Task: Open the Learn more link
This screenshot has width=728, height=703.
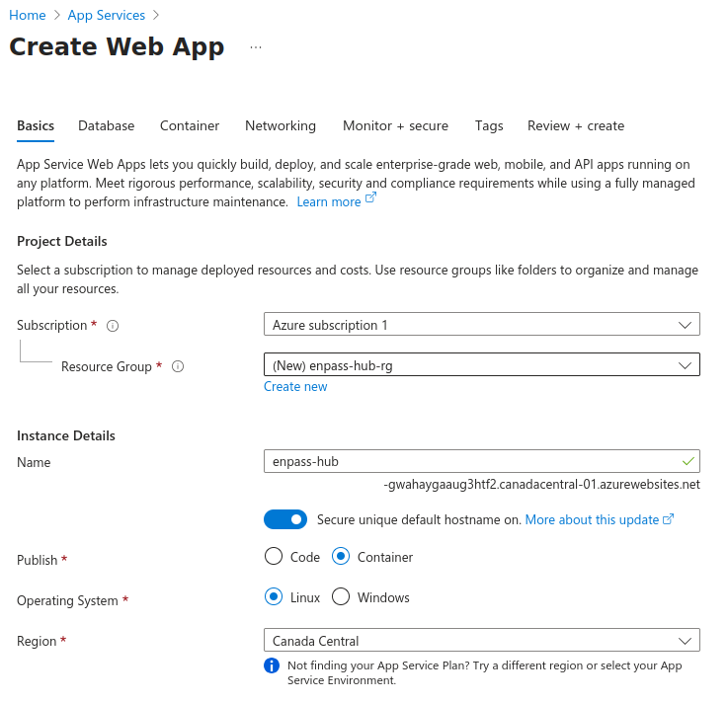Action: (x=336, y=201)
